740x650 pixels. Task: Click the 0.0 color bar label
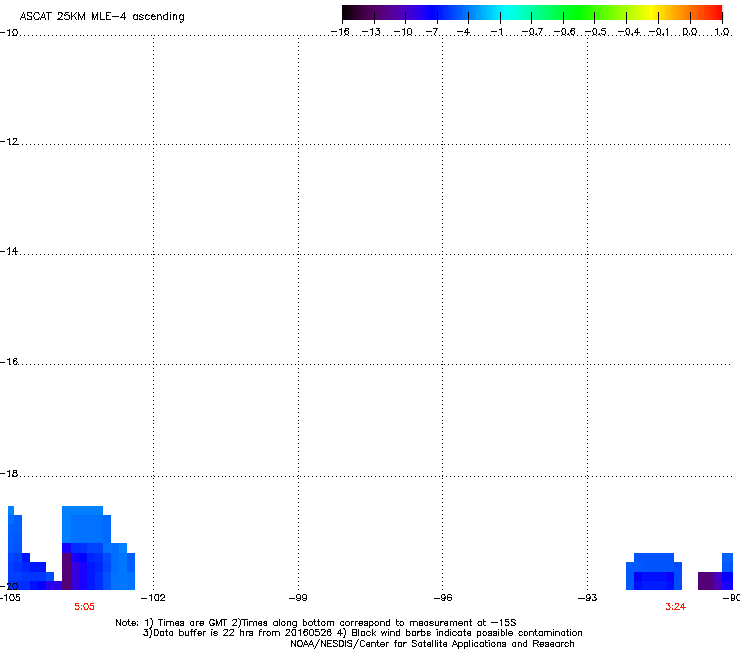(690, 32)
